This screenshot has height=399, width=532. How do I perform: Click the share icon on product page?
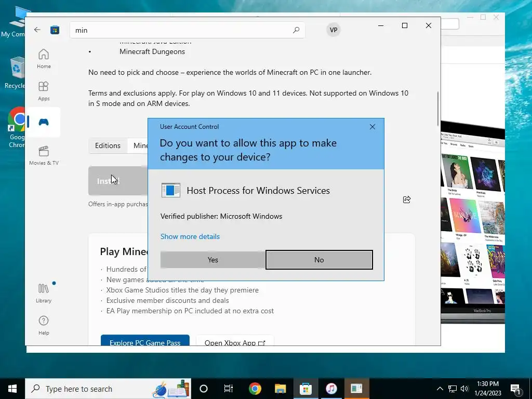point(407,199)
